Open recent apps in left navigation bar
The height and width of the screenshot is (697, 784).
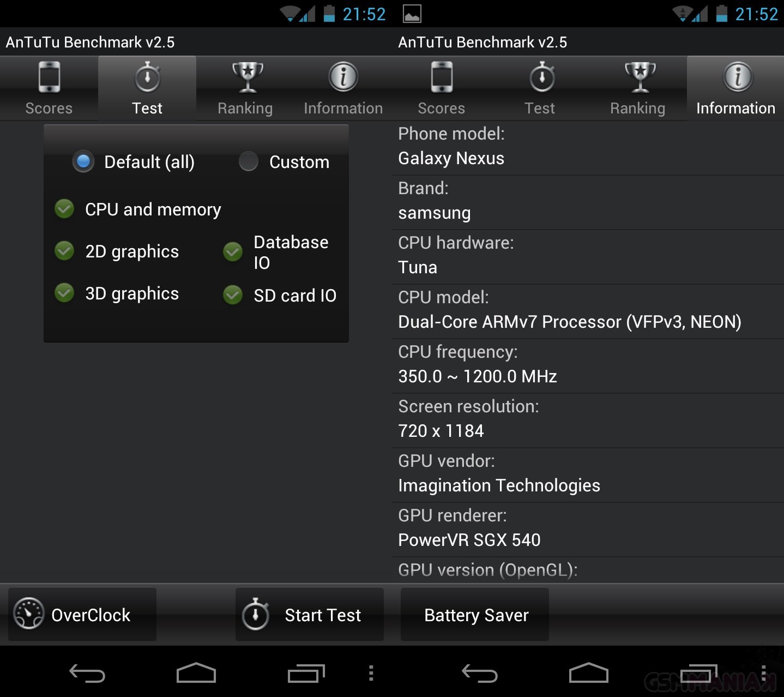point(306,674)
